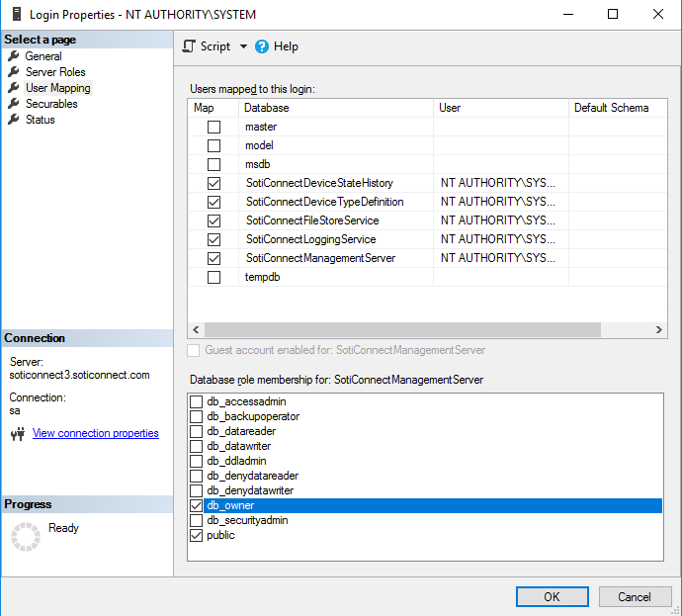Click the Default Schema column header
Image resolution: width=682 pixels, height=616 pixels.
618,108
